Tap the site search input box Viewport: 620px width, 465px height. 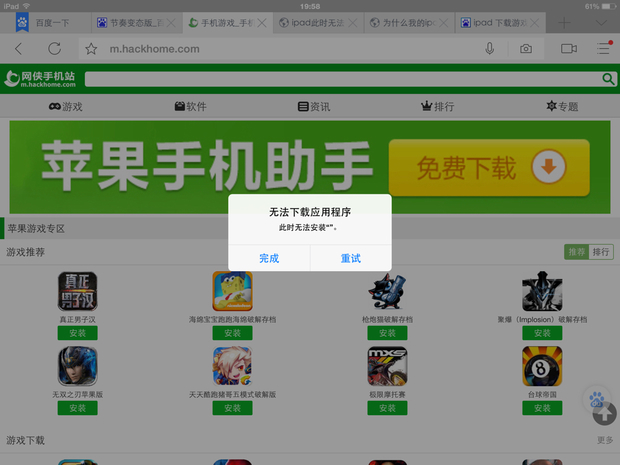[x=342, y=79]
